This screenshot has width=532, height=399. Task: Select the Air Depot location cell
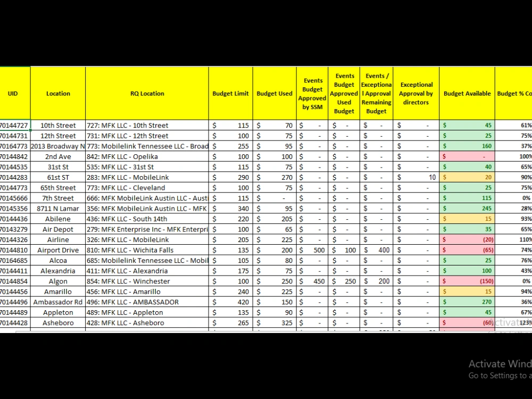pos(58,229)
